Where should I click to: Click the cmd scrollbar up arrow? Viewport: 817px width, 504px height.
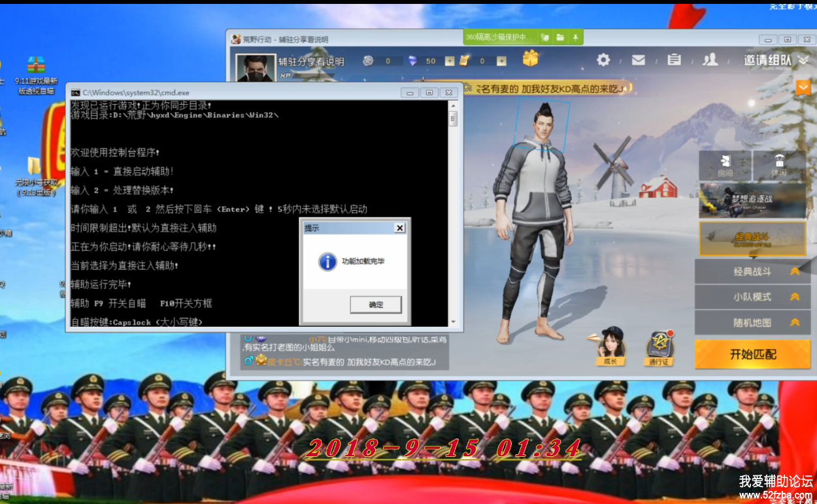pyautogui.click(x=453, y=105)
